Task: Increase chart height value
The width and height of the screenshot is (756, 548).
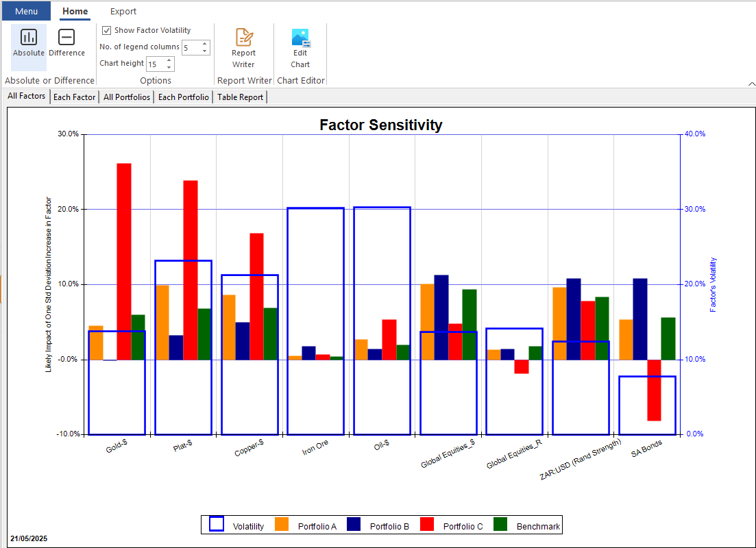Action: [169, 60]
